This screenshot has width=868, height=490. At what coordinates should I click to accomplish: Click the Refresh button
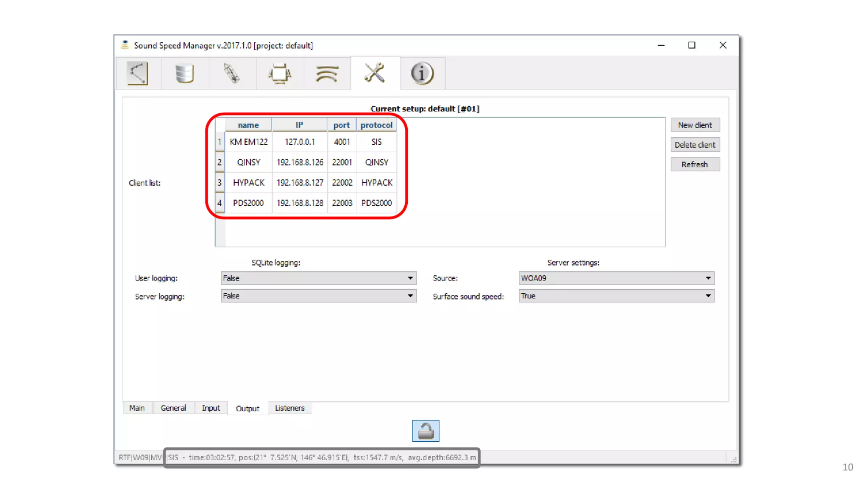click(695, 165)
